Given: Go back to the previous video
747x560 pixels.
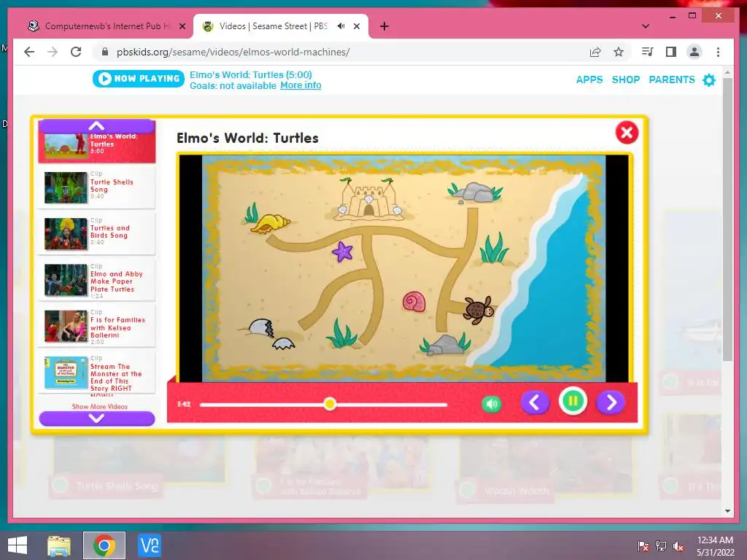Looking at the screenshot, I should coord(535,402).
